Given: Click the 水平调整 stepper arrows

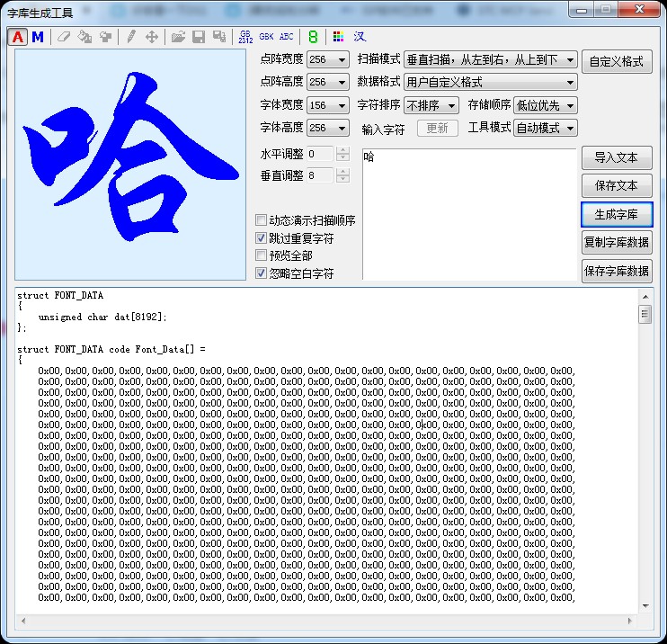Looking at the screenshot, I should (x=342, y=154).
